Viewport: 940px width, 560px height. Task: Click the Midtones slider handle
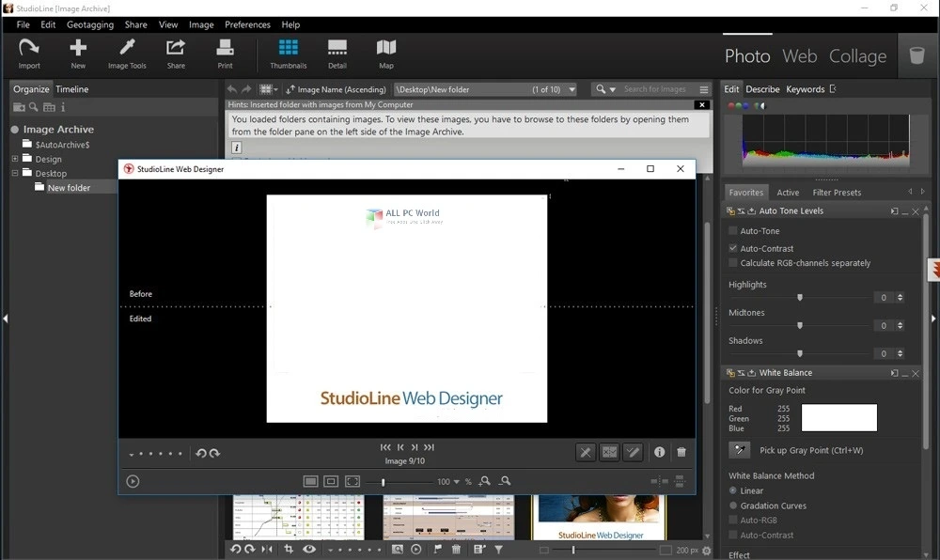coord(799,325)
